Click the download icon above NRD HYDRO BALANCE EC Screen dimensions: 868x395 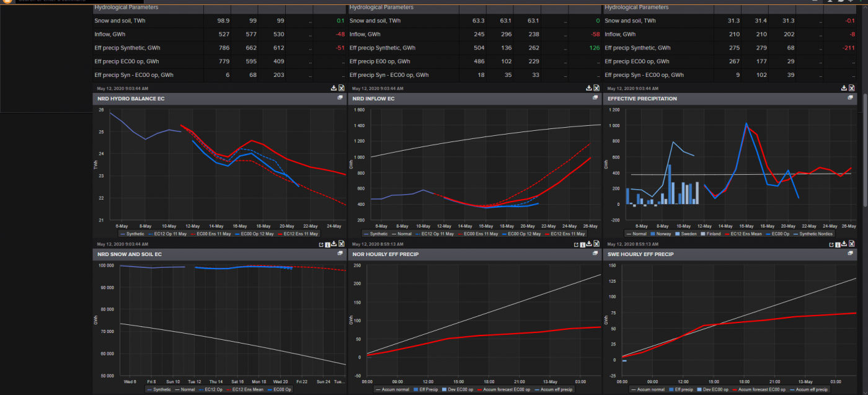coord(334,88)
